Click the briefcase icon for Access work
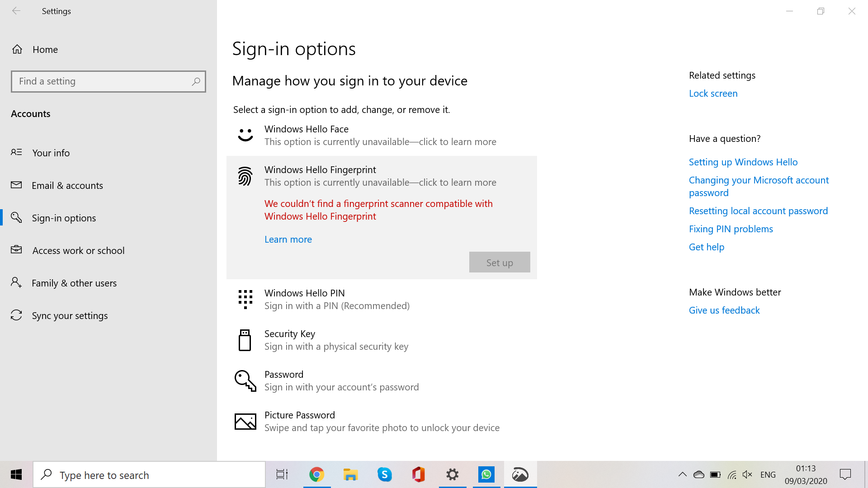 click(x=16, y=249)
